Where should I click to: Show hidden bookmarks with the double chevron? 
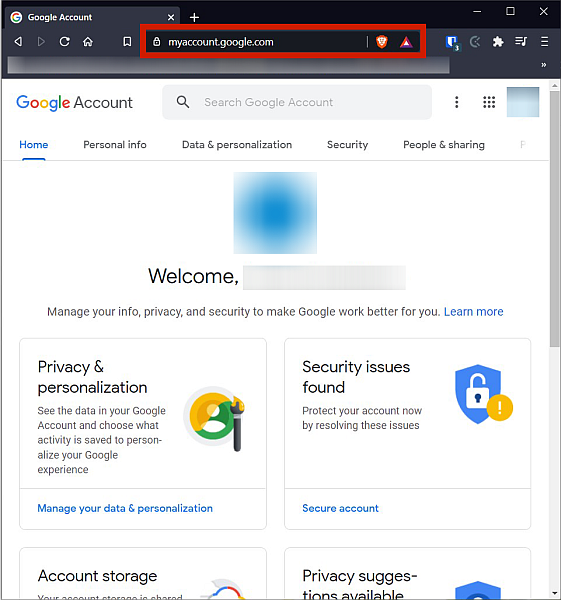pyautogui.click(x=544, y=65)
